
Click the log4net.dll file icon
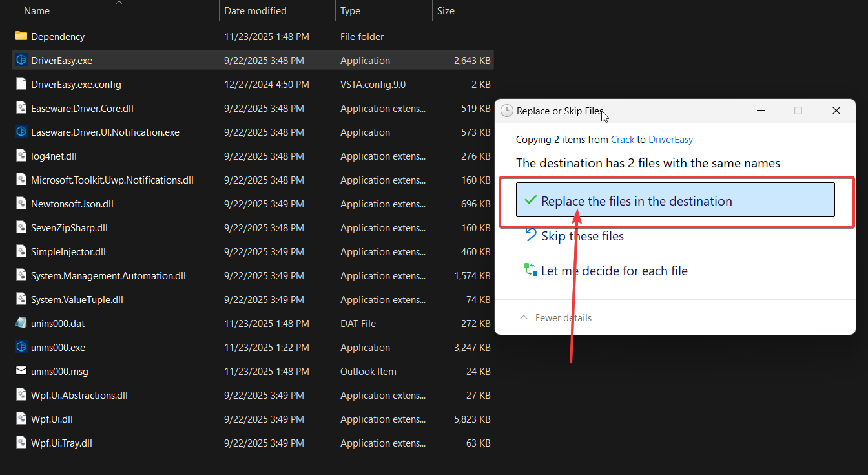click(x=21, y=156)
